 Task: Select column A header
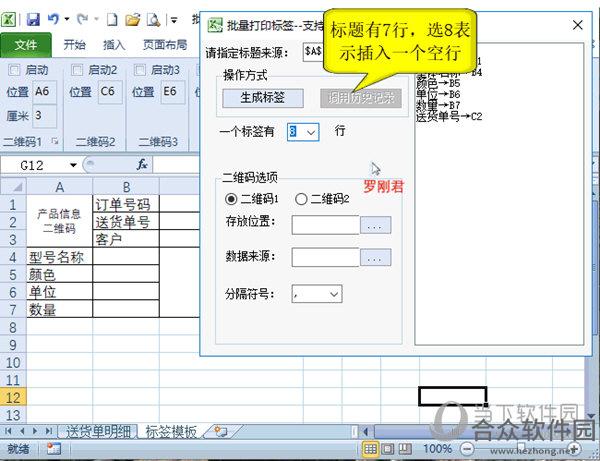tap(59, 187)
